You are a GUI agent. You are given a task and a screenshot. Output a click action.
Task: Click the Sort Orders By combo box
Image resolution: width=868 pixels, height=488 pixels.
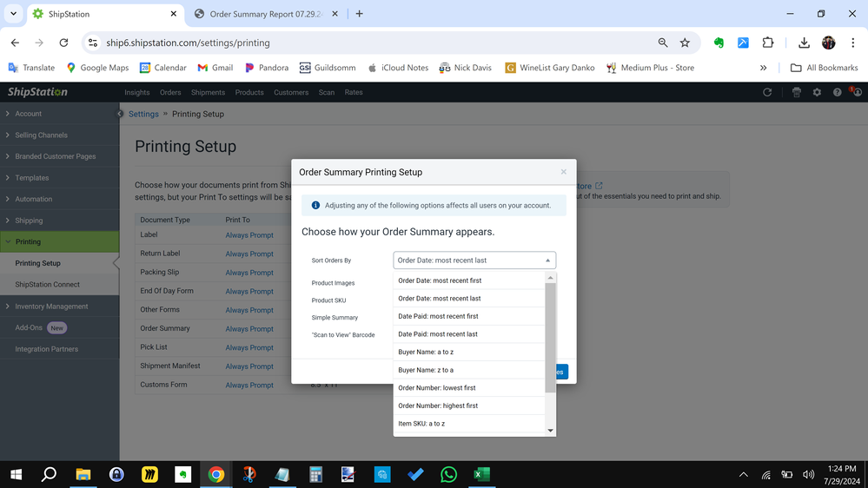click(x=474, y=260)
